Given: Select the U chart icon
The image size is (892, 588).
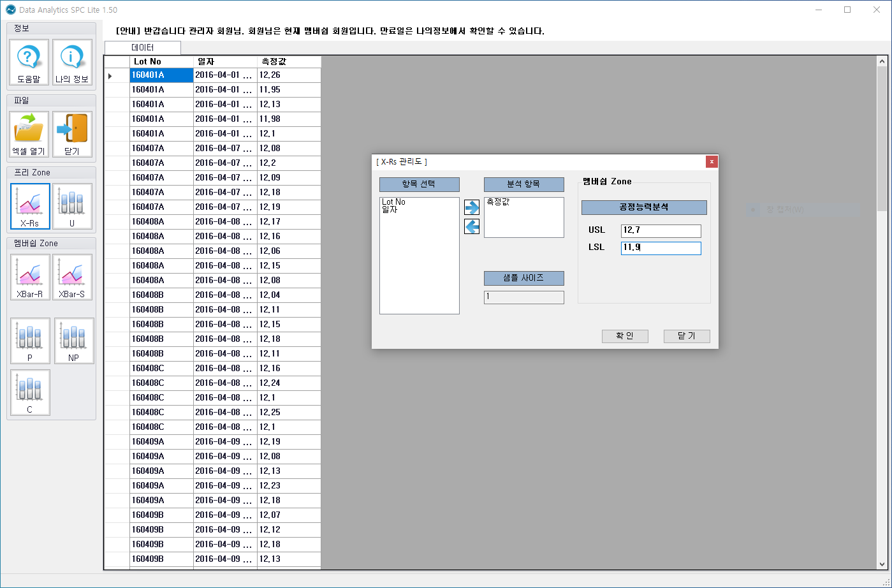Looking at the screenshot, I should (x=72, y=207).
